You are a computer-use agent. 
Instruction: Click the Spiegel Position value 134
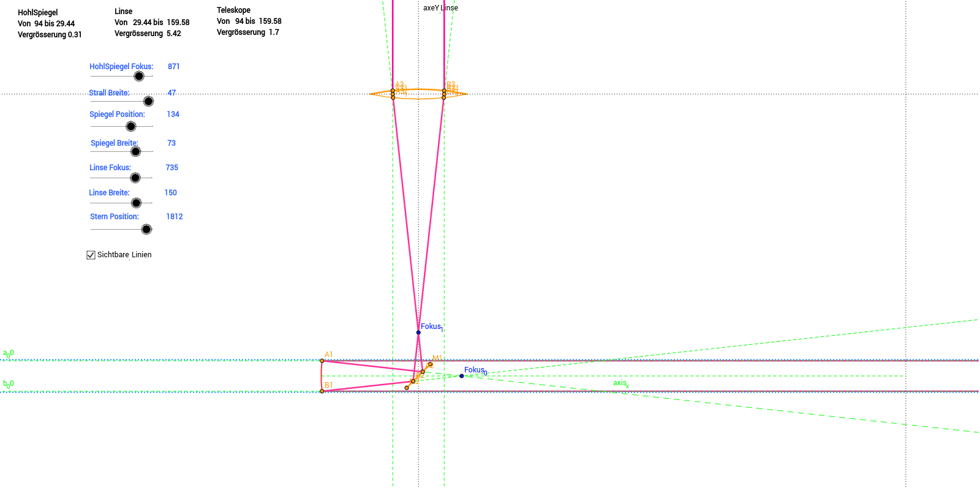173,115
